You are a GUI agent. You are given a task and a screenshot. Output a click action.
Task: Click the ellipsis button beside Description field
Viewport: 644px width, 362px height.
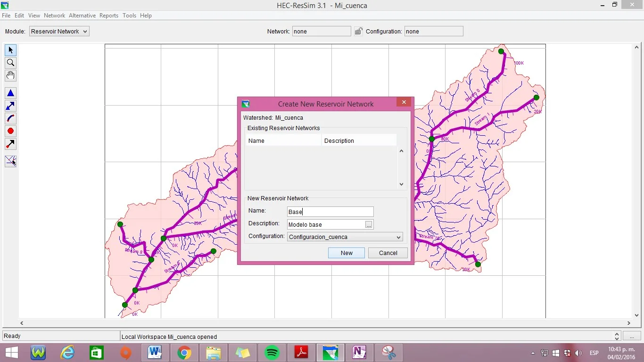click(x=369, y=225)
